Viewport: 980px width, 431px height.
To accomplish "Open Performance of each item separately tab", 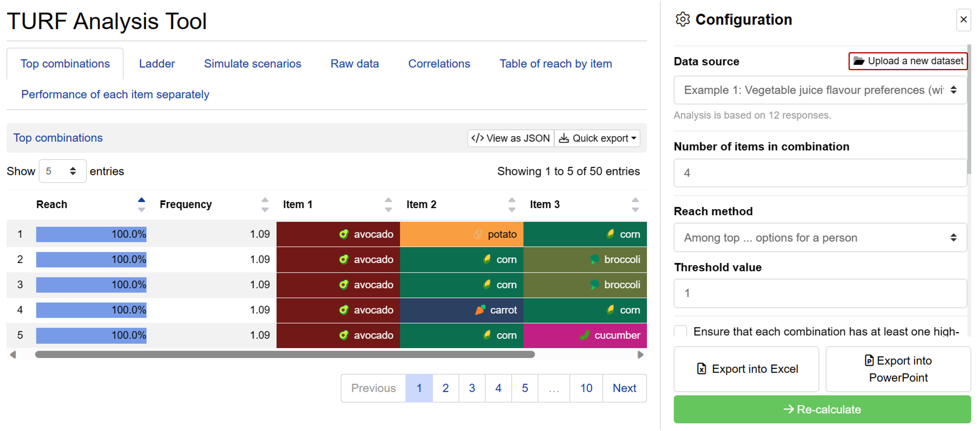I will click(x=115, y=94).
